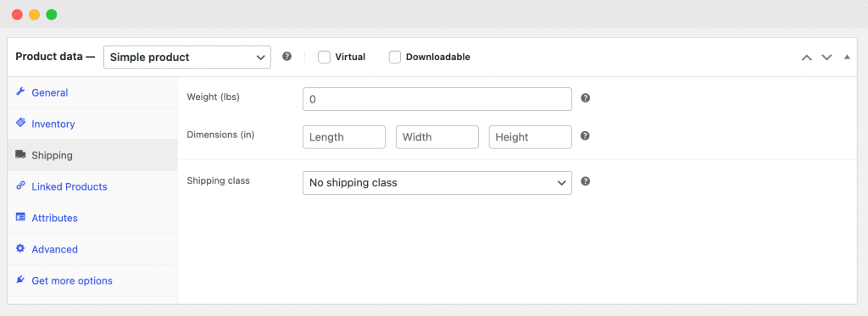The width and height of the screenshot is (868, 316).
Task: Open the No shipping class dropdown
Action: [x=437, y=183]
